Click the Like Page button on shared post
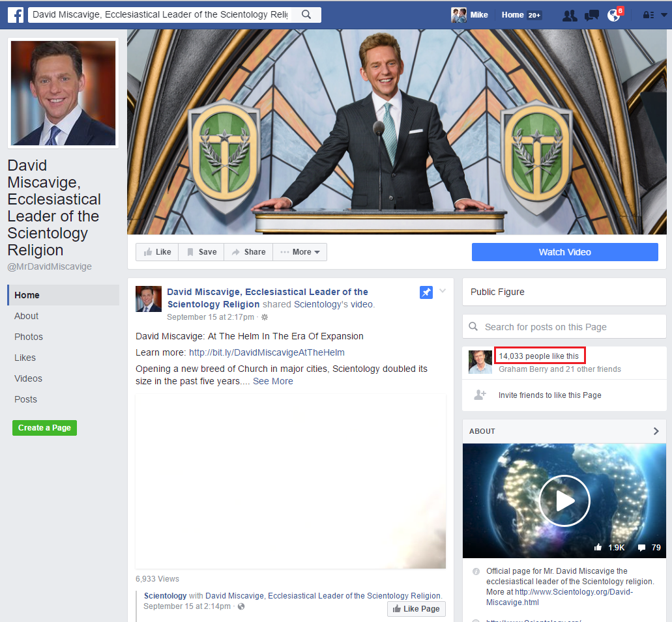 click(416, 609)
